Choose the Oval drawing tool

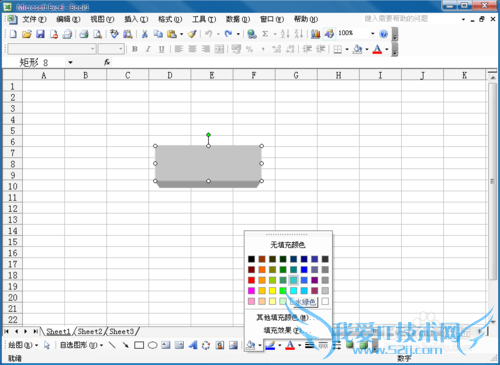pos(152,345)
